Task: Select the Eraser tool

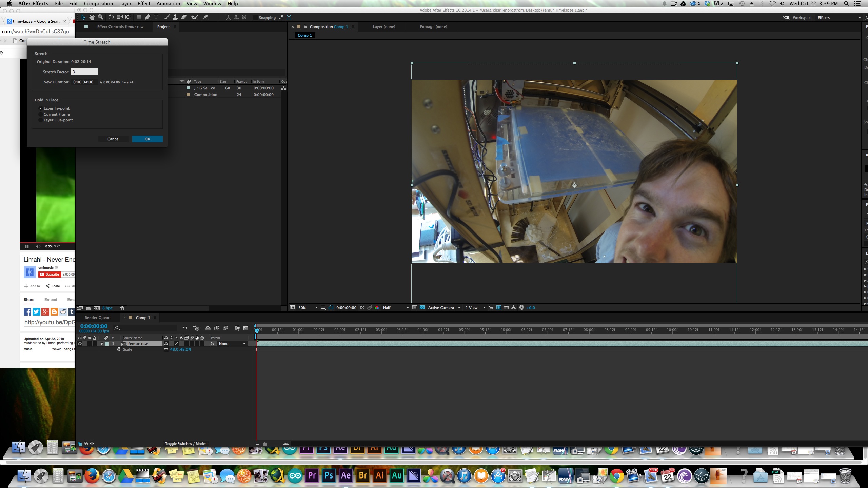Action: pyautogui.click(x=184, y=17)
